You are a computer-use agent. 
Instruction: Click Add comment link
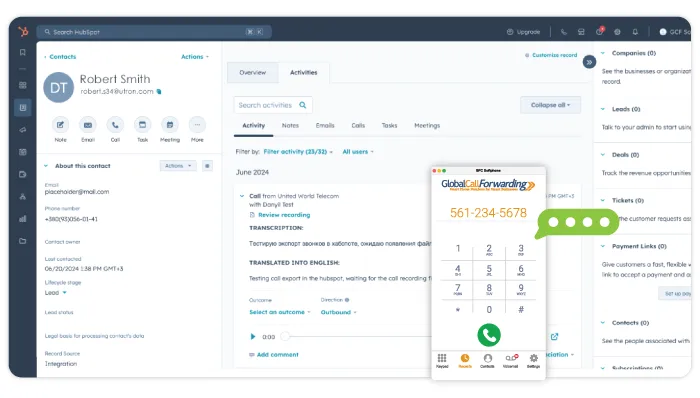click(274, 355)
